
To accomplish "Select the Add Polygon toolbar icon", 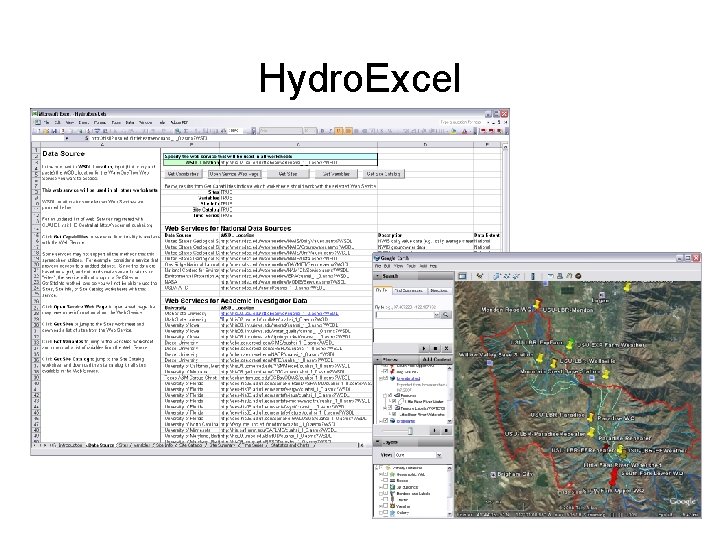I will click(x=497, y=276).
